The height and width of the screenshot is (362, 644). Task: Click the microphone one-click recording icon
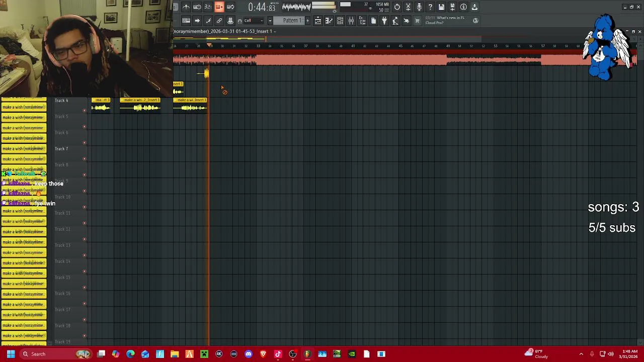419,7
